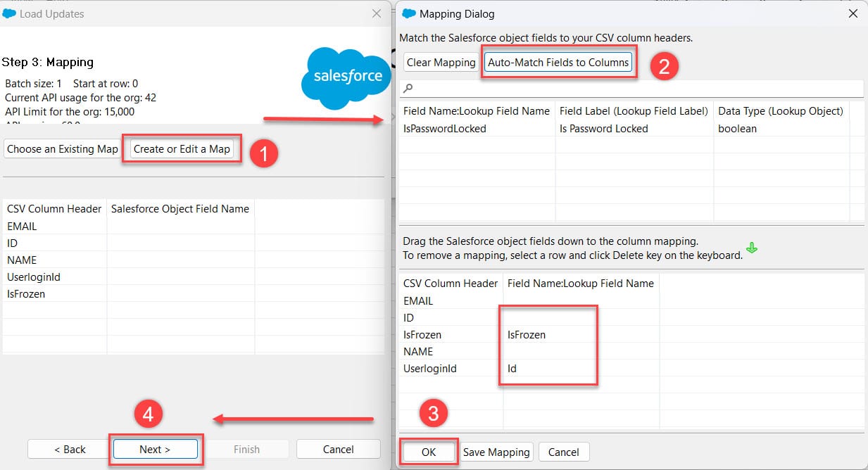Viewport: 868px width, 470px height.
Task: Click CSV Column Header in Mapping Dialog
Action: pyautogui.click(x=451, y=284)
